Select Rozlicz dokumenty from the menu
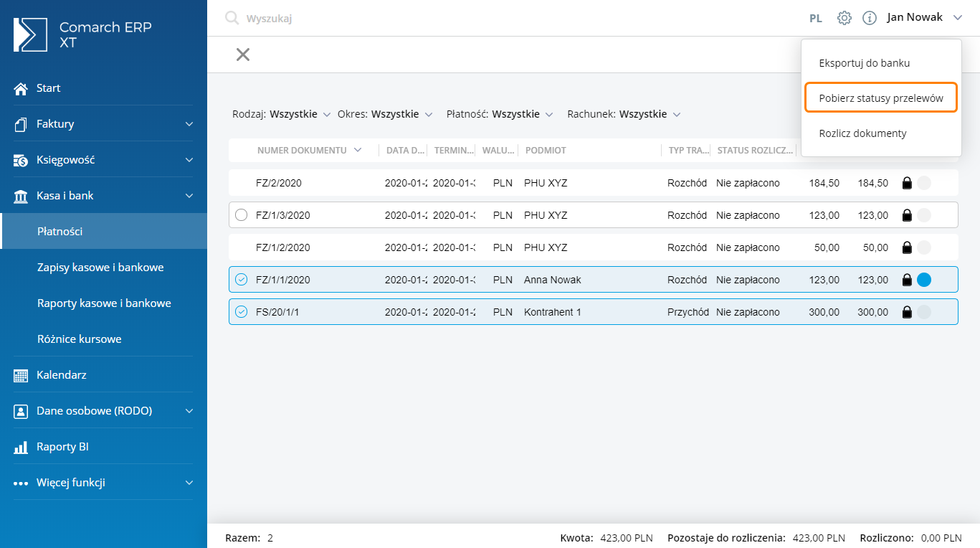The image size is (980, 548). [862, 133]
